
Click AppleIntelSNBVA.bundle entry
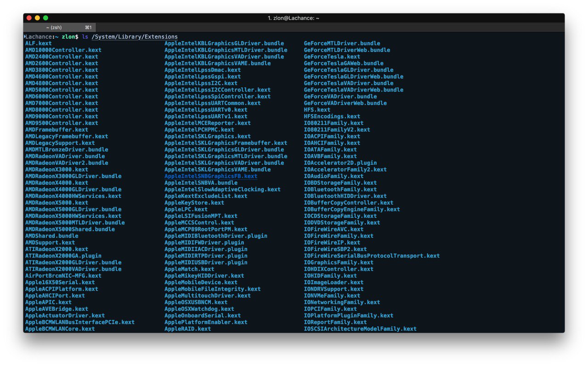(x=201, y=183)
